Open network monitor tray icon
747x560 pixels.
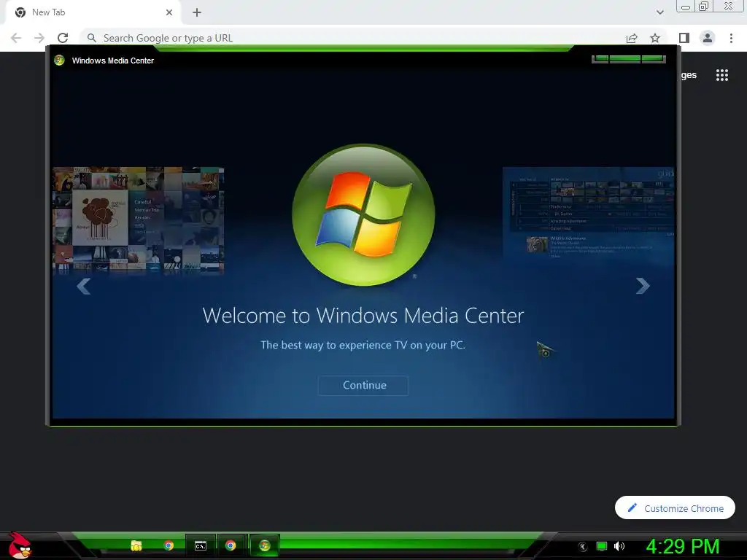(602, 547)
